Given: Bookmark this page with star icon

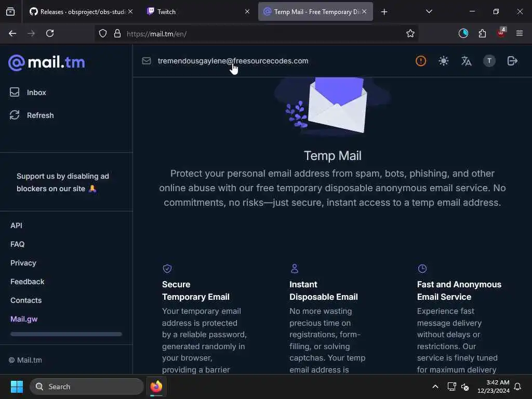Looking at the screenshot, I should [410, 34].
